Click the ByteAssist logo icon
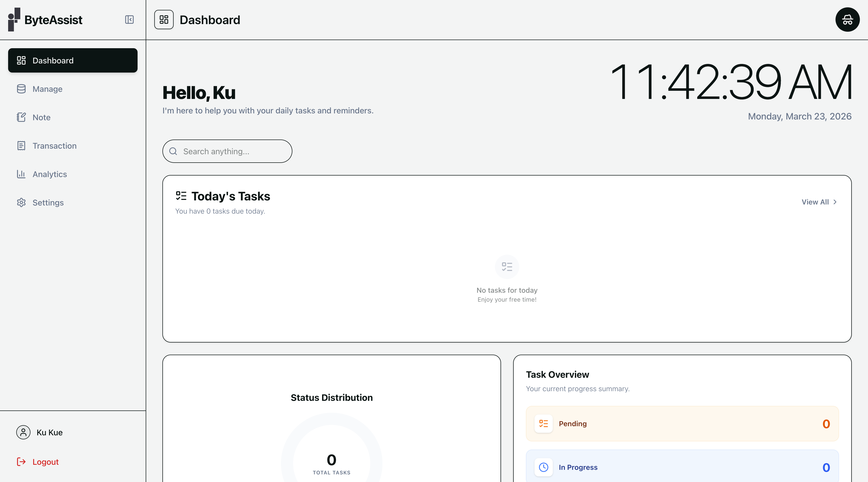 point(14,20)
